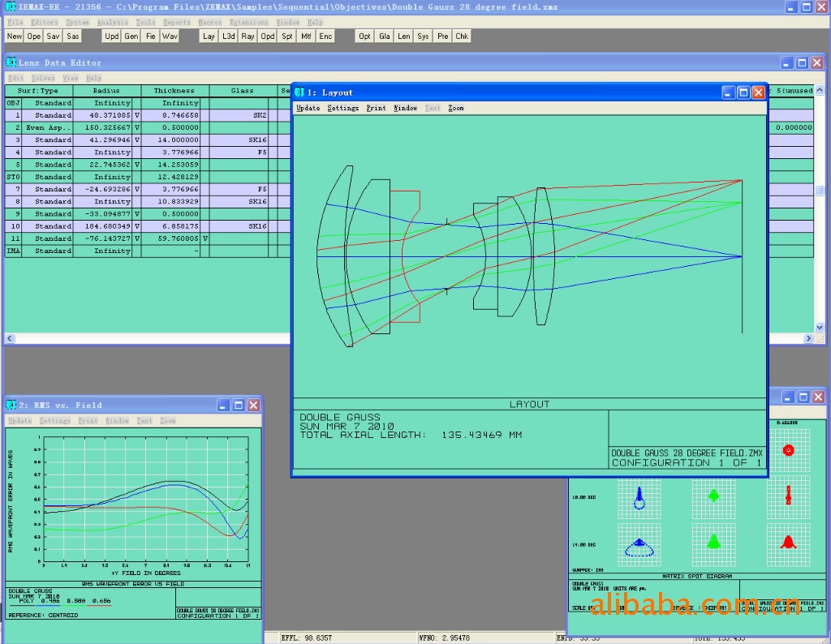Click the New toolbar button
831x644 pixels.
tap(15, 36)
